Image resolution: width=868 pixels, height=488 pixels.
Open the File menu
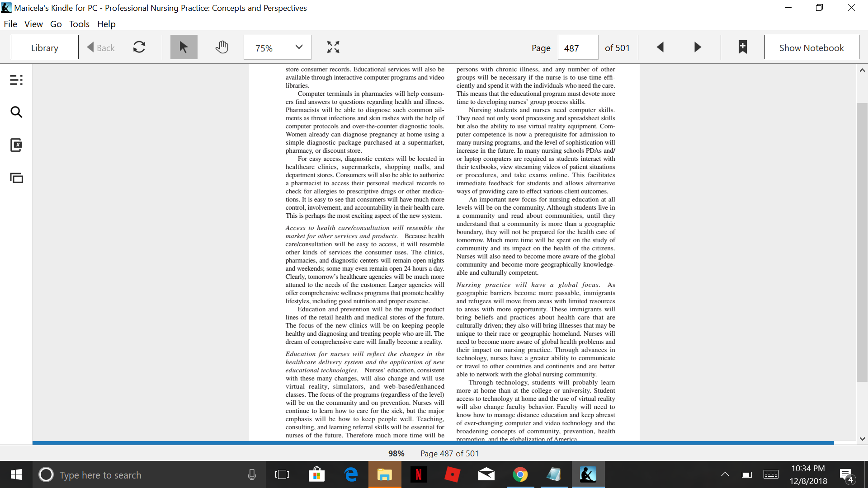coord(10,24)
